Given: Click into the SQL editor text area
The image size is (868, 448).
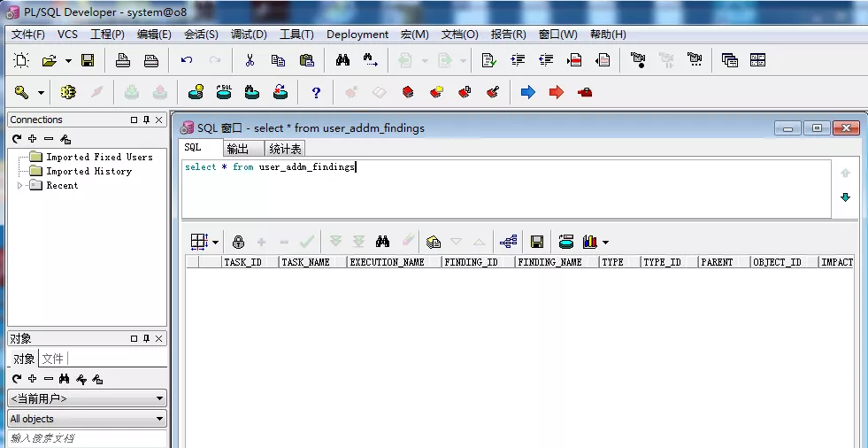Looking at the screenshot, I should click(506, 189).
